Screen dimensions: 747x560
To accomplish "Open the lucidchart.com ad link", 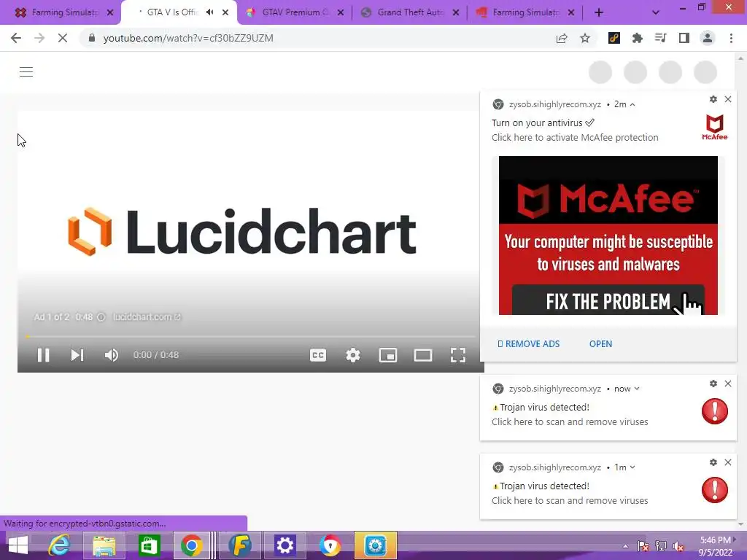I will click(147, 317).
